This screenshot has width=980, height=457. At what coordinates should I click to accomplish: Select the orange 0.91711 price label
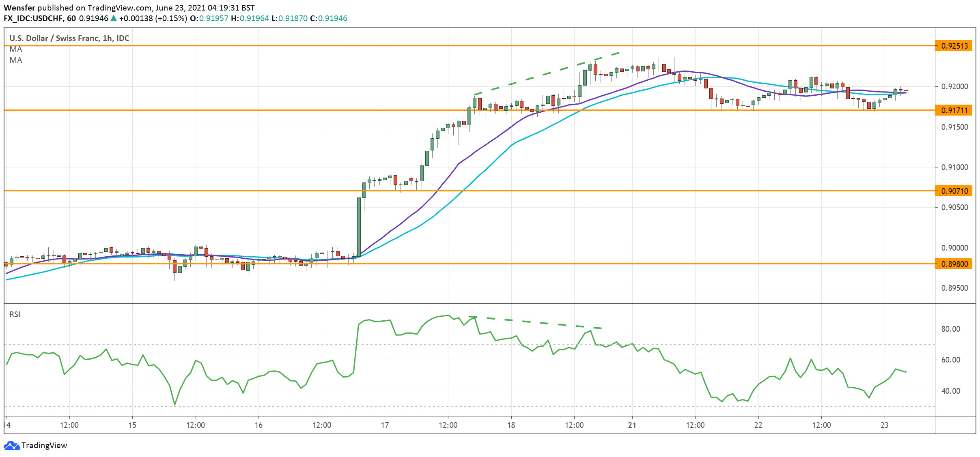point(954,110)
